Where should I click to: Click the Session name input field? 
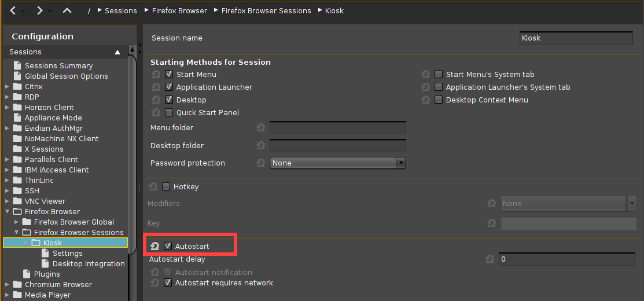pos(576,38)
